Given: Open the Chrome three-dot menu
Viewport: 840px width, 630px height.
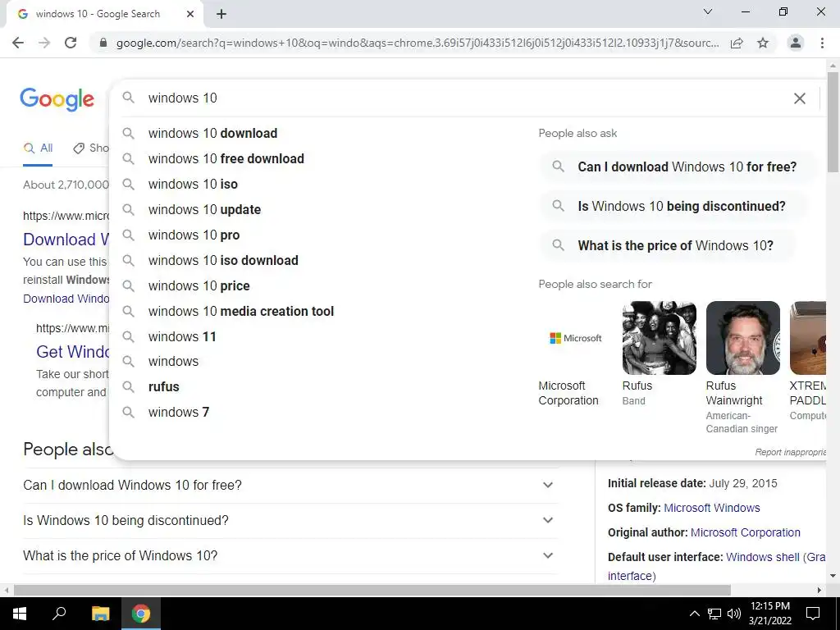Looking at the screenshot, I should [x=822, y=43].
